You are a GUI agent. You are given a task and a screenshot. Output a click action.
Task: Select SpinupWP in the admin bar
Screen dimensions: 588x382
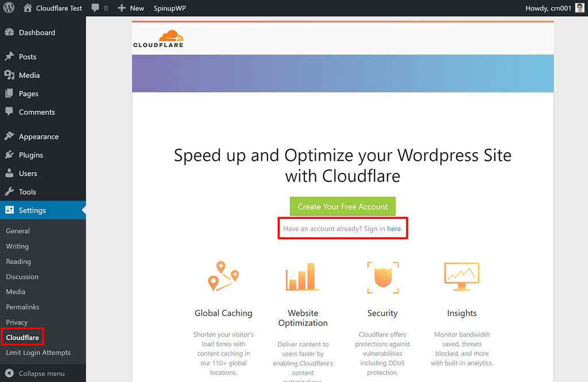[x=169, y=8]
